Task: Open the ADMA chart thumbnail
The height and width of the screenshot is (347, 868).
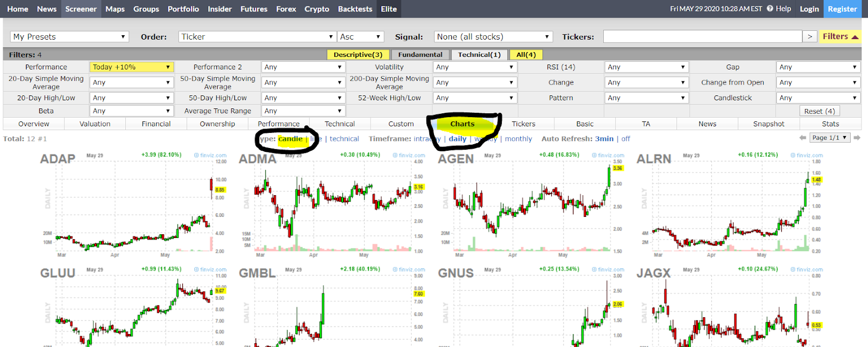Action: pyautogui.click(x=333, y=205)
